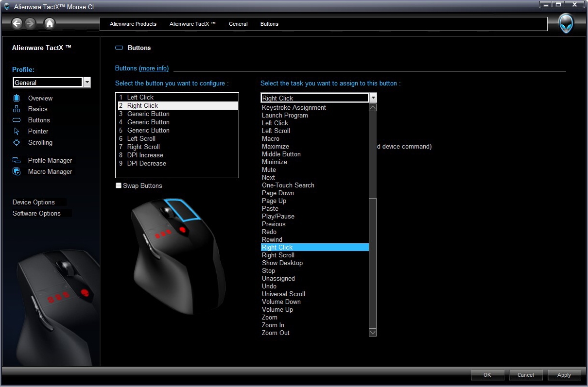The width and height of the screenshot is (588, 387).
Task: Choose Universal Scroll in the task list
Action: tap(283, 294)
